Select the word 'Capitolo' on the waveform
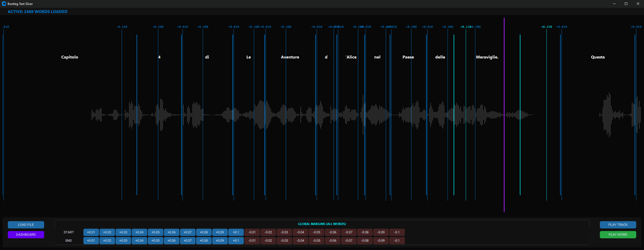The width and height of the screenshot is (644, 250). pos(70,57)
